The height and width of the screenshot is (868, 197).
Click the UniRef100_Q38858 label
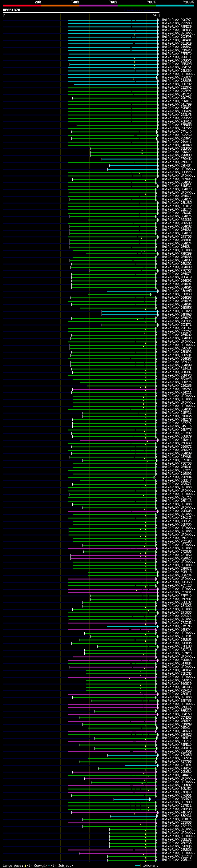(177, 81)
